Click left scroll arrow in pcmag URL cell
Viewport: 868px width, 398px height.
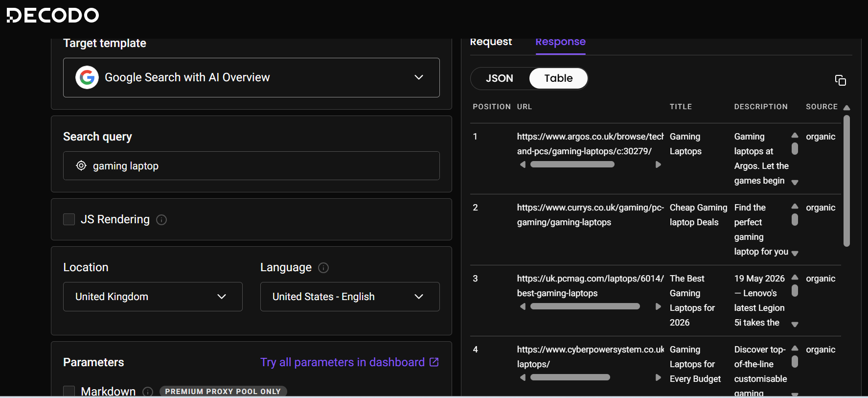(x=523, y=306)
